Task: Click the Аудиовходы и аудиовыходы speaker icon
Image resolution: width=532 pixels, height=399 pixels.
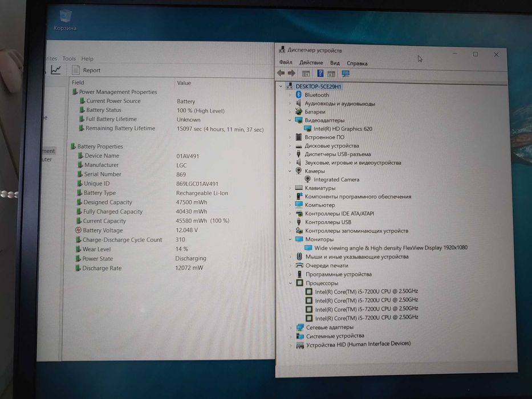Action: coord(299,103)
